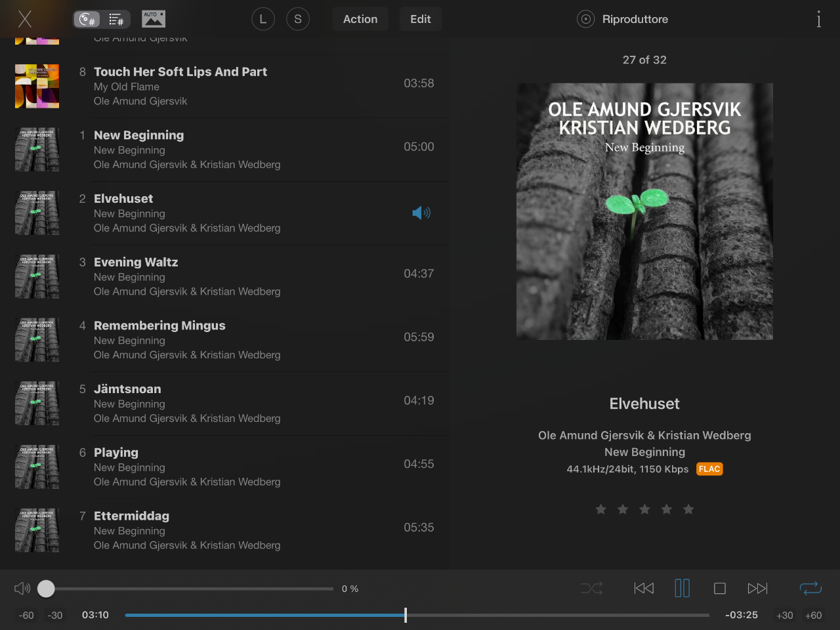The image size is (840, 630).
Task: Show track info via the i icon
Action: pyautogui.click(x=818, y=19)
